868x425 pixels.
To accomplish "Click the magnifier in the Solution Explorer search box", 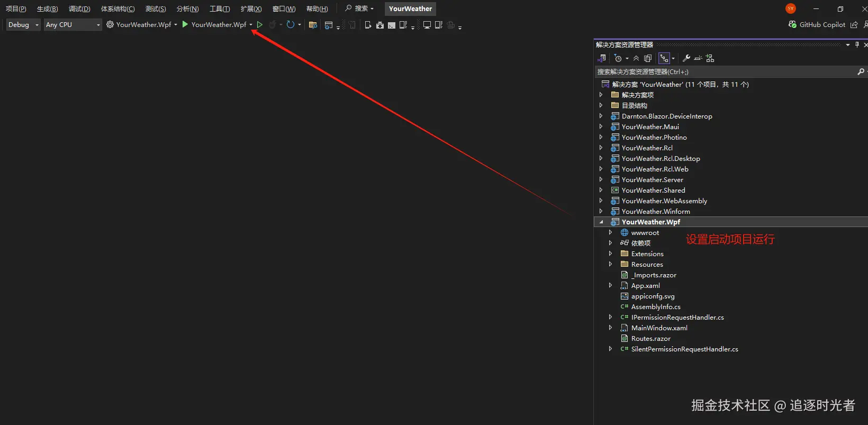I will pos(861,71).
